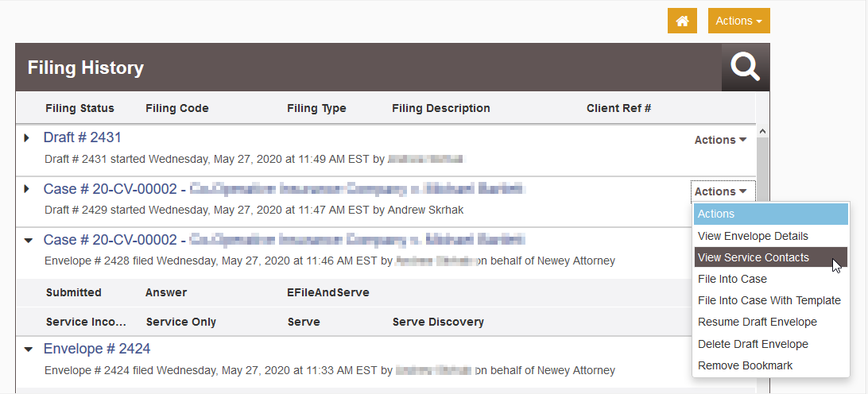Screen dimensions: 868x394
Task: Close the Actions dropdown on Draft 2429 row
Action: 723,191
